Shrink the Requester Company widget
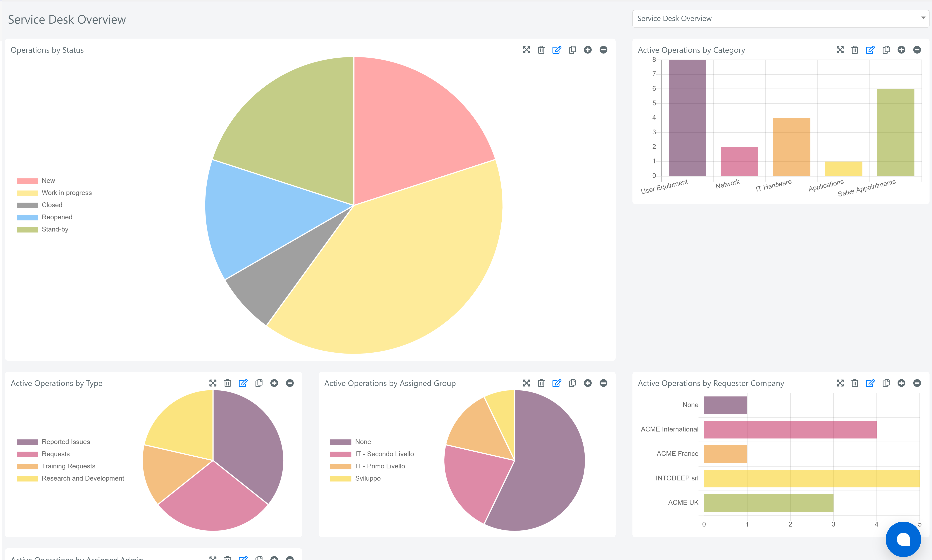 917,383
